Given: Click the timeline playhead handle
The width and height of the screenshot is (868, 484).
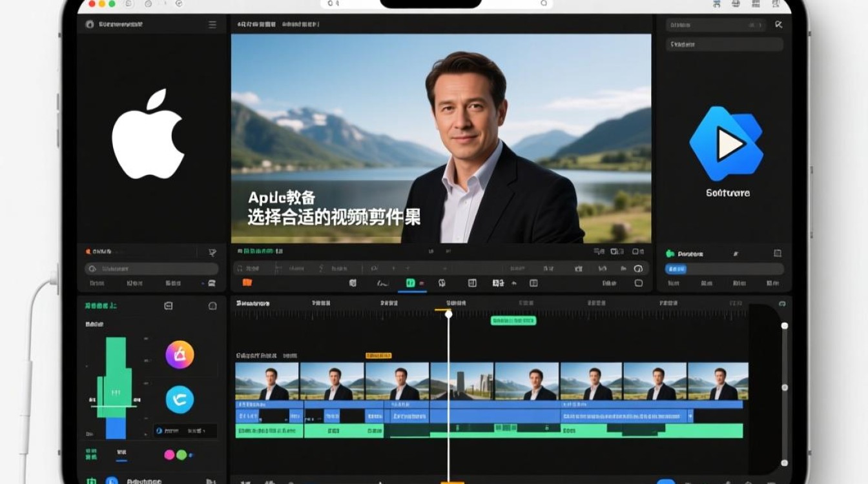Looking at the screenshot, I should click(x=448, y=314).
